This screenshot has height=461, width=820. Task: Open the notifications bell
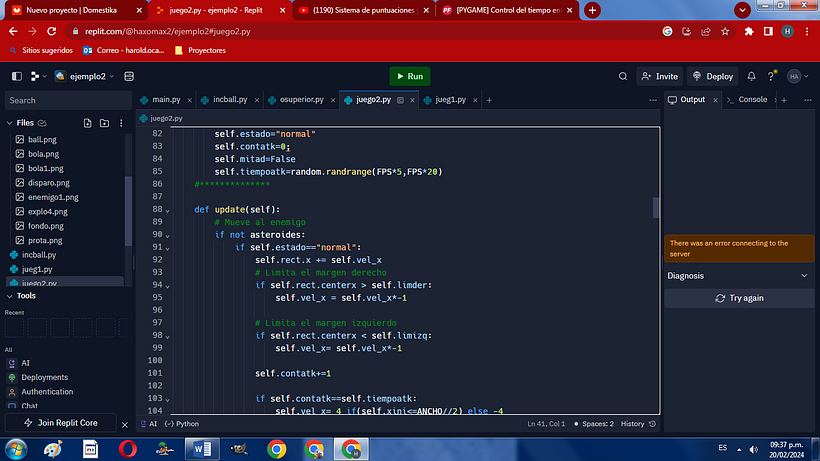coord(751,76)
